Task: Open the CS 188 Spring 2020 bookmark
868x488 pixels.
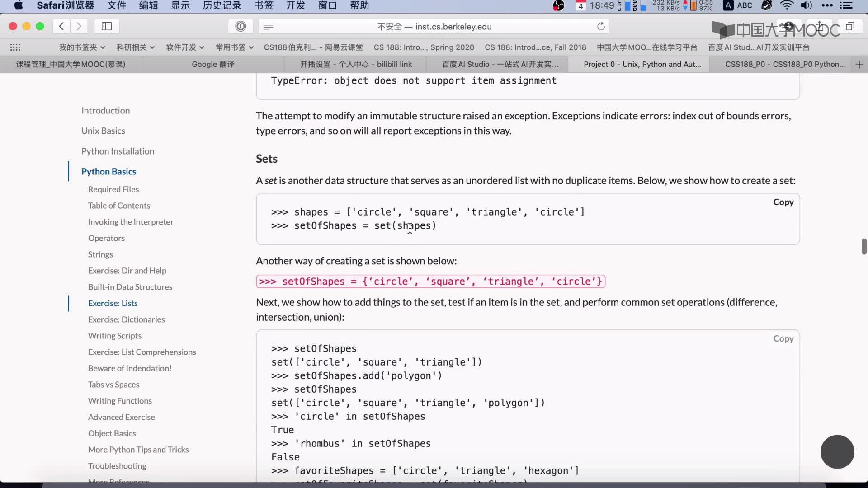Action: [x=424, y=47]
